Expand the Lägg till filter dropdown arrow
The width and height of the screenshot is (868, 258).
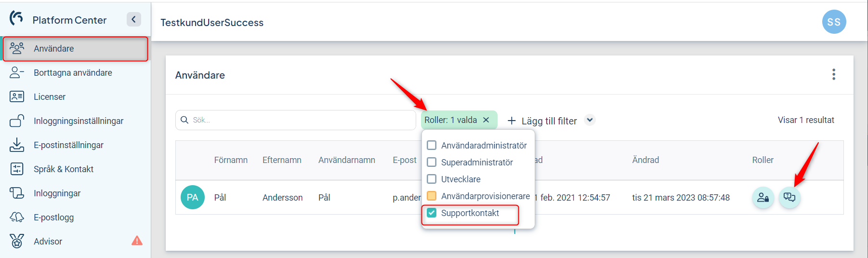click(x=590, y=120)
